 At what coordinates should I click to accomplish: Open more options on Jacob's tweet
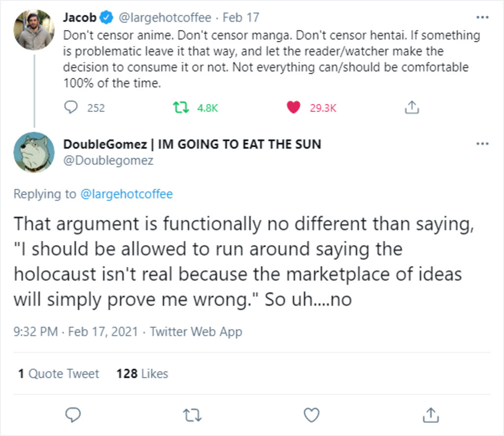click(482, 17)
